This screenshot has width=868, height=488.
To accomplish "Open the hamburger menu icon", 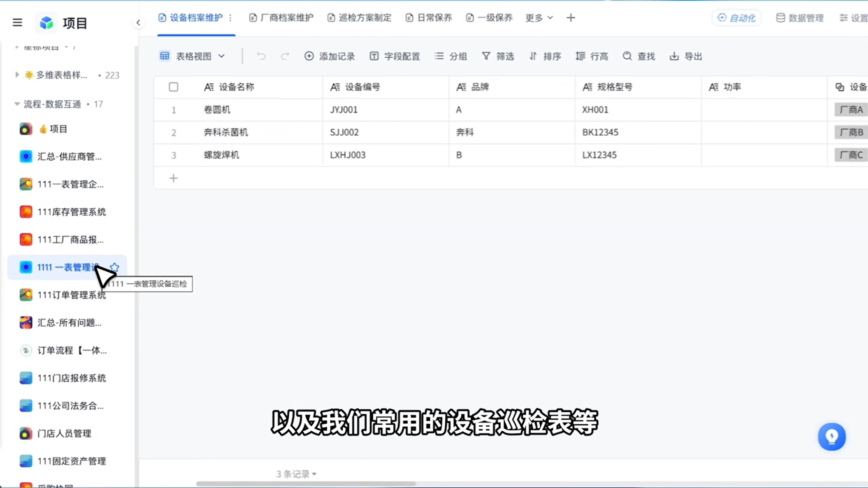I will coord(17,23).
